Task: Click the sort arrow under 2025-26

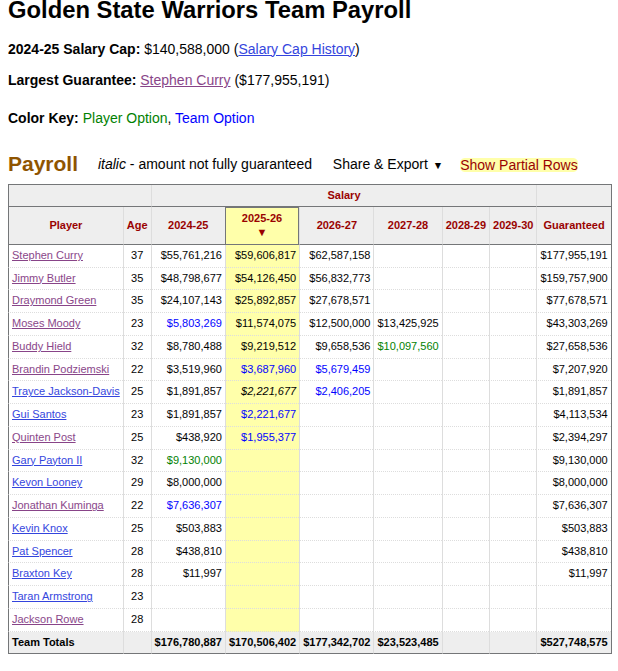Action: (x=262, y=233)
